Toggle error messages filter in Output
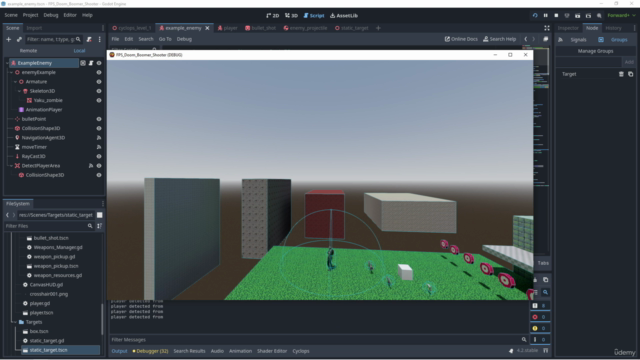640x360 pixels. (540, 317)
